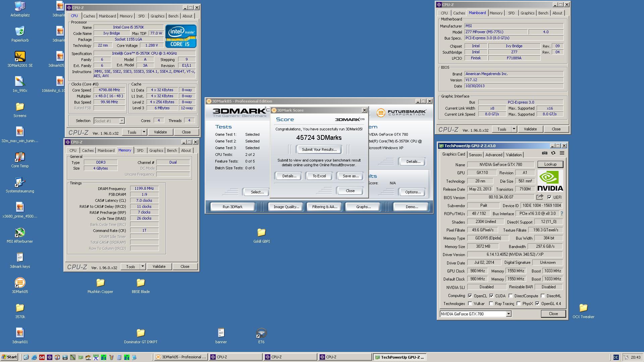Viewport: 644px width, 362px height.
Task: Click Submit Your Results button
Action: [319, 149]
